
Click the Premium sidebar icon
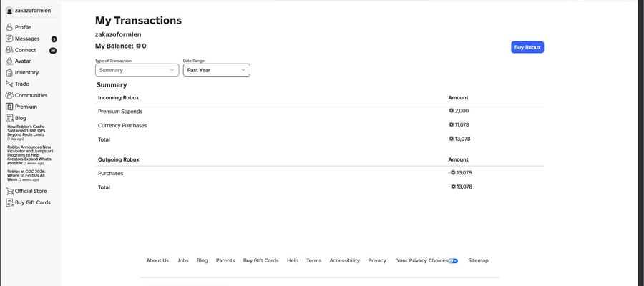(9, 107)
